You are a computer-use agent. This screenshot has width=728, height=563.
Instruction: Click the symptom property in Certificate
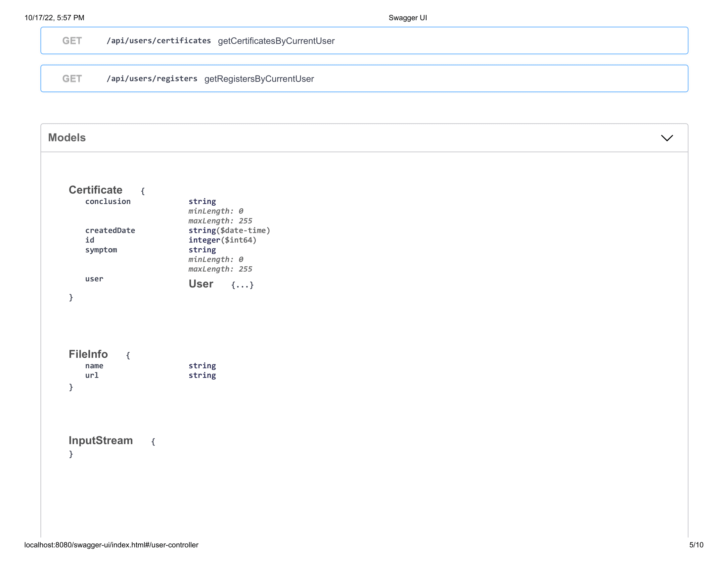pos(101,249)
